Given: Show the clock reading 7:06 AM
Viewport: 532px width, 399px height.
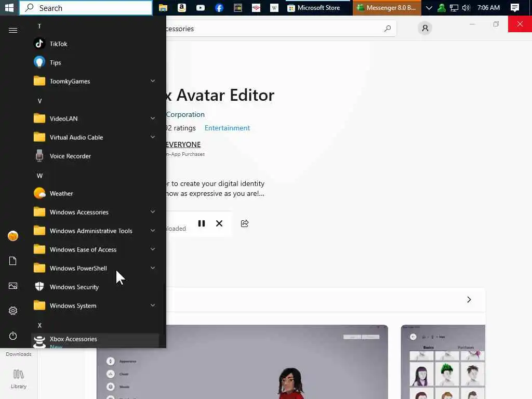Looking at the screenshot, I should [488, 7].
